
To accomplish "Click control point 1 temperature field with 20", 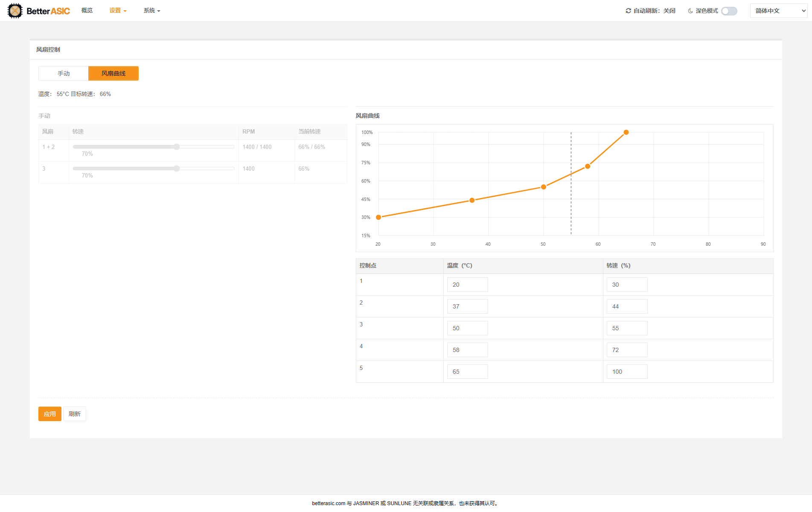I will pyautogui.click(x=467, y=285).
